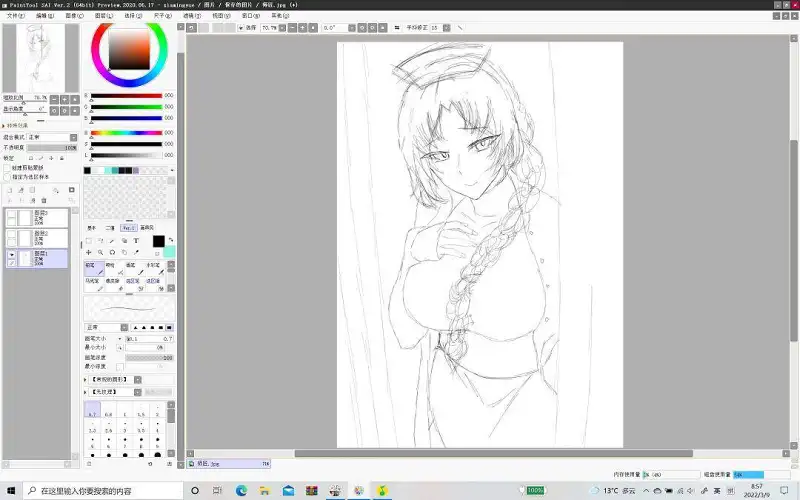The height and width of the screenshot is (500, 800).
Task: Swap foreground and background colors
Action: [171, 240]
